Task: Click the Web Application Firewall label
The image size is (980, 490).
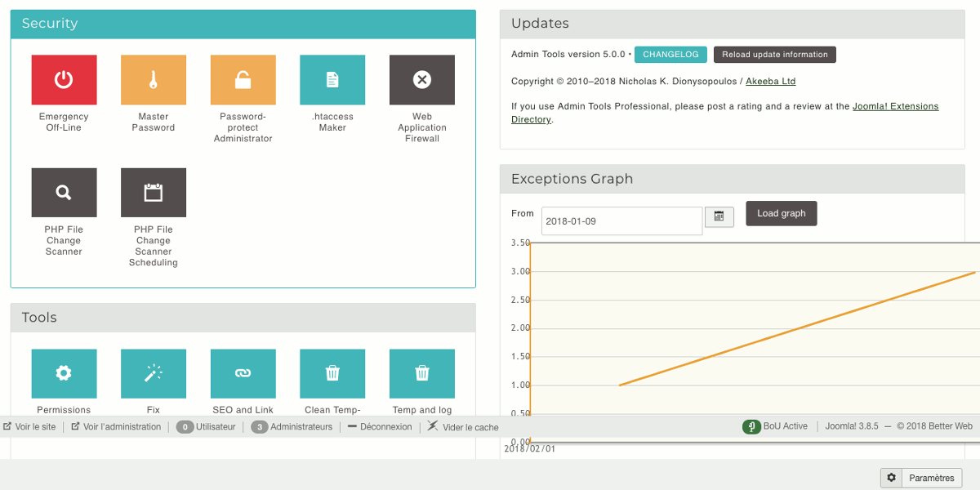Action: click(422, 127)
